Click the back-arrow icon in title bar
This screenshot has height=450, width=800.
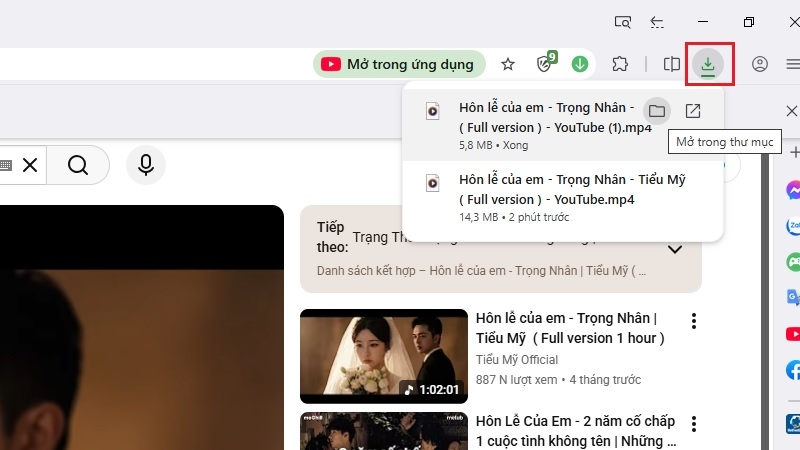[657, 22]
